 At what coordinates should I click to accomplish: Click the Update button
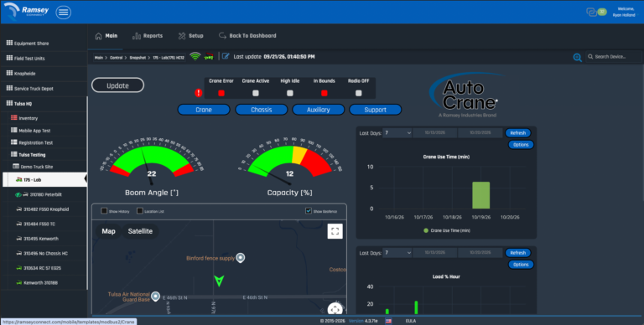click(118, 85)
